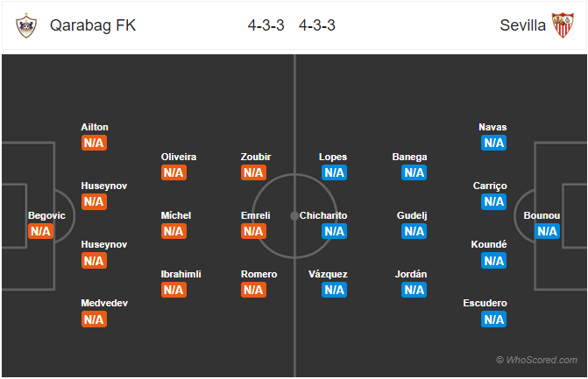The height and width of the screenshot is (379, 588).
Task: Click Emreli's orange rating badge
Action: point(253,231)
